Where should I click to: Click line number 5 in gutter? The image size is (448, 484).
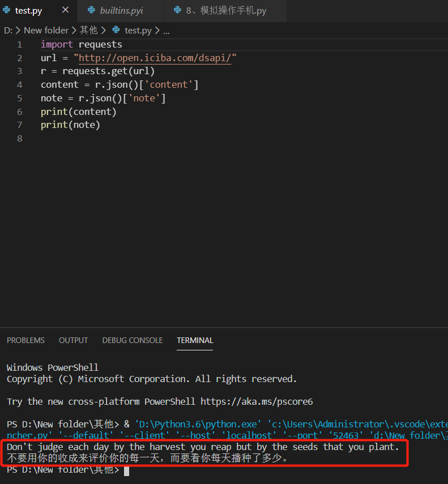[x=19, y=98]
